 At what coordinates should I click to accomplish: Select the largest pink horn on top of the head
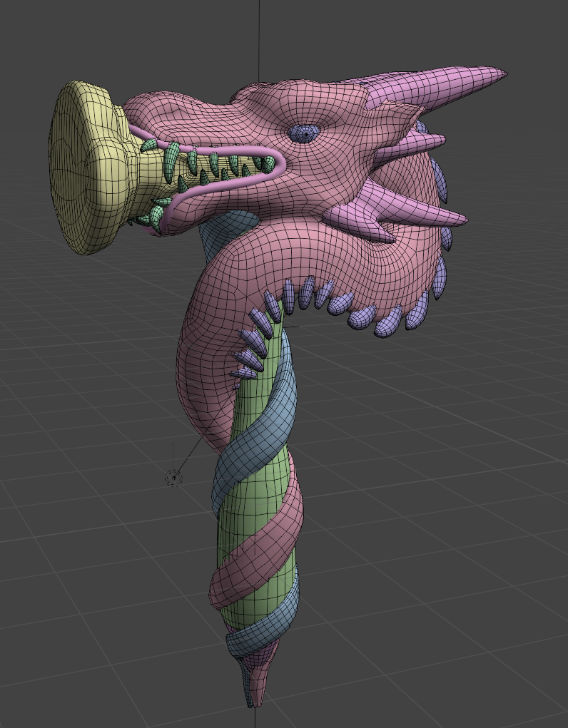click(x=437, y=87)
